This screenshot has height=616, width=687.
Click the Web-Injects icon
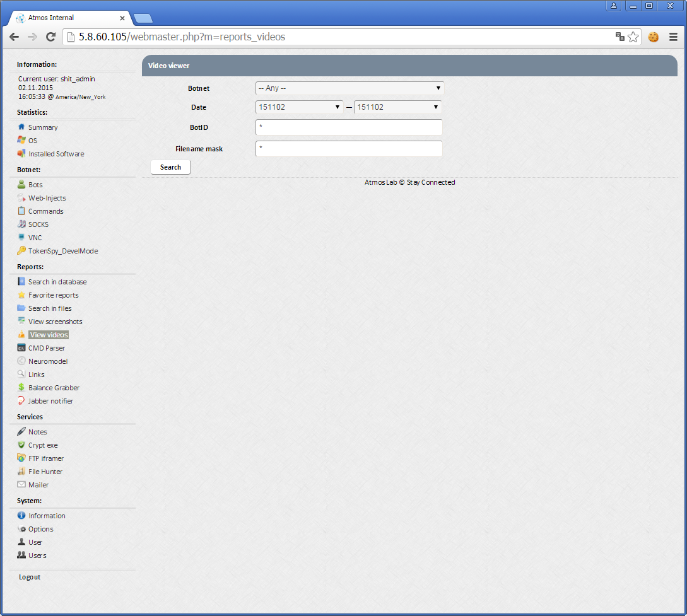pos(21,197)
